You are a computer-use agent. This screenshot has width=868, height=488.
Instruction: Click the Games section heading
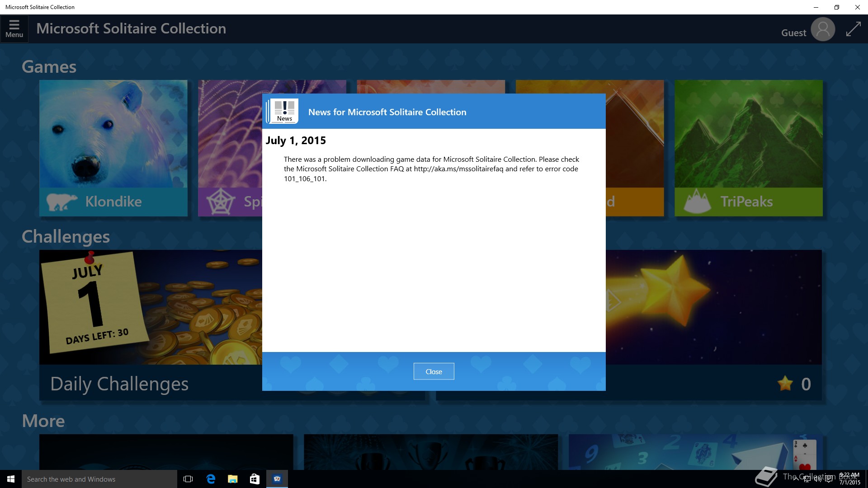coord(49,67)
